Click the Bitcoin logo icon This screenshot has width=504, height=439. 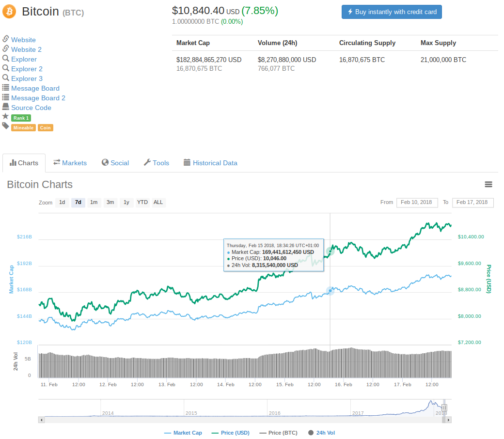click(9, 12)
